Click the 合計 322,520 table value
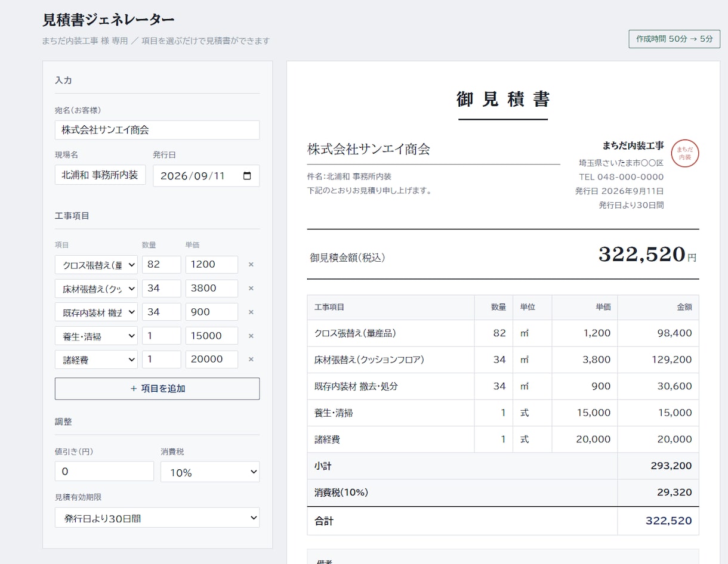Screen dimensions: 728x564 click(x=669, y=520)
